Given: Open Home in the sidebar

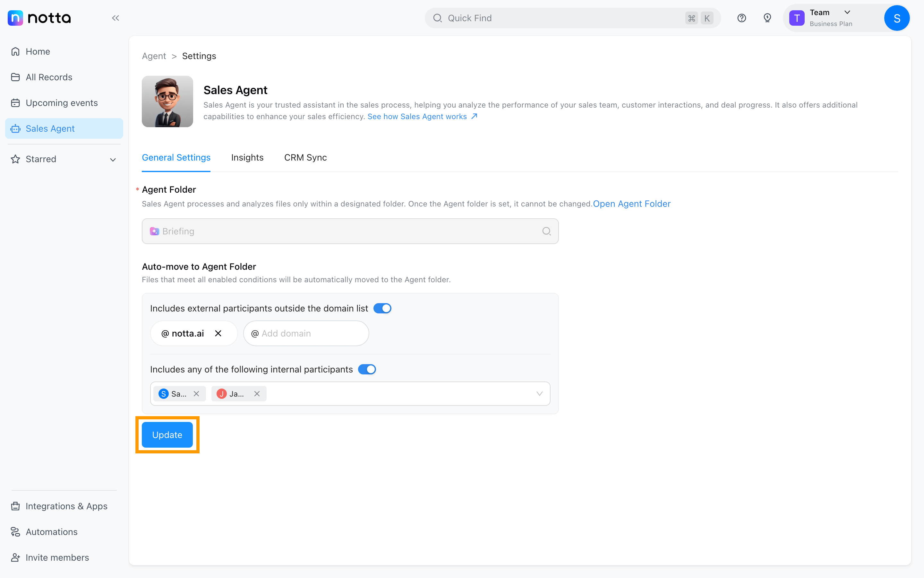Looking at the screenshot, I should coord(64,51).
